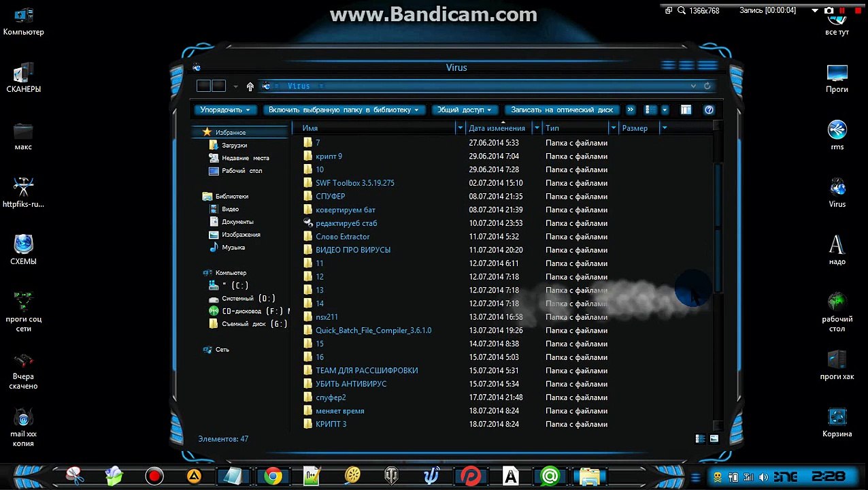This screenshot has height=490, width=868.
Task: Open the recent locations dropdown arrow
Action: (x=236, y=86)
